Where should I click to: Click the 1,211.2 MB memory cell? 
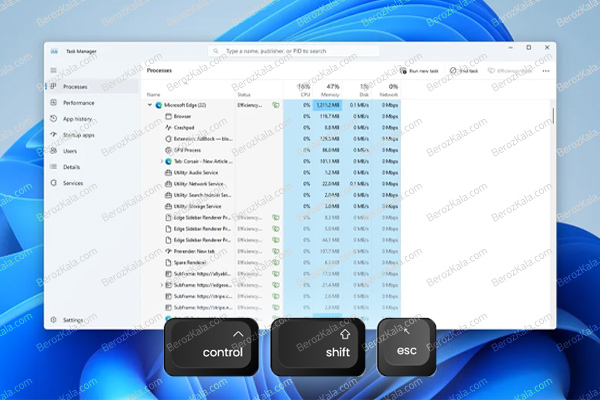point(328,105)
